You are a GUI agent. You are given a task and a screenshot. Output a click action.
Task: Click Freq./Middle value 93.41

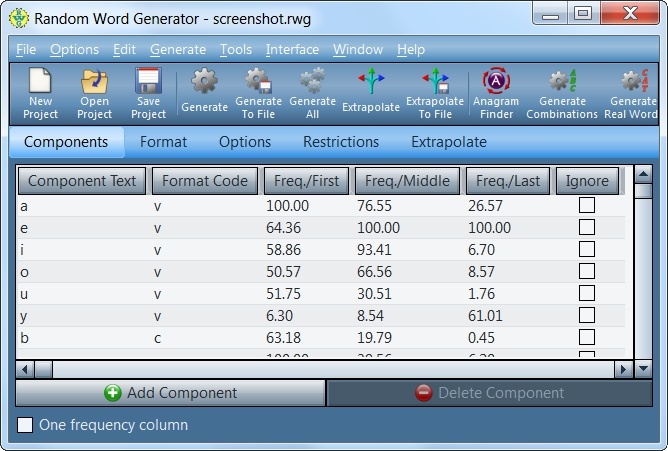(374, 250)
